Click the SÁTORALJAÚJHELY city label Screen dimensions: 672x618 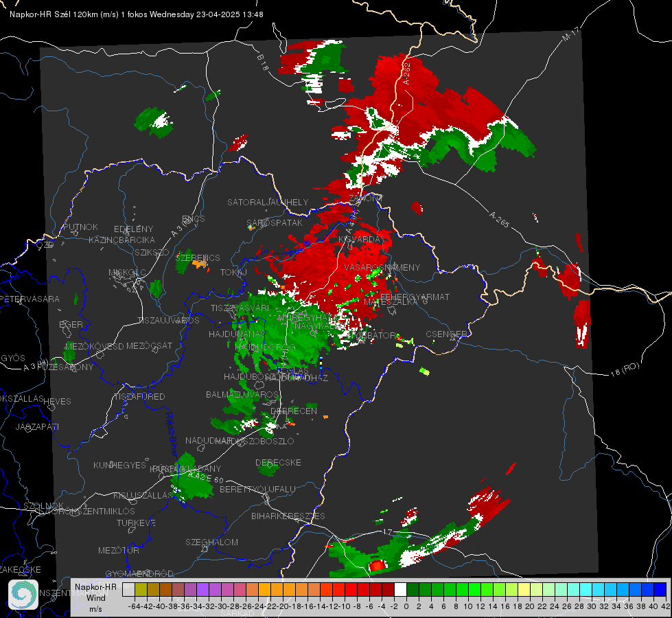(x=268, y=202)
